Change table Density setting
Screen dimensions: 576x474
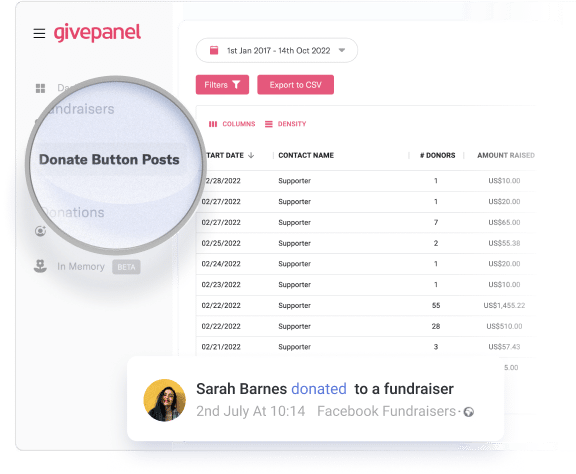click(285, 124)
